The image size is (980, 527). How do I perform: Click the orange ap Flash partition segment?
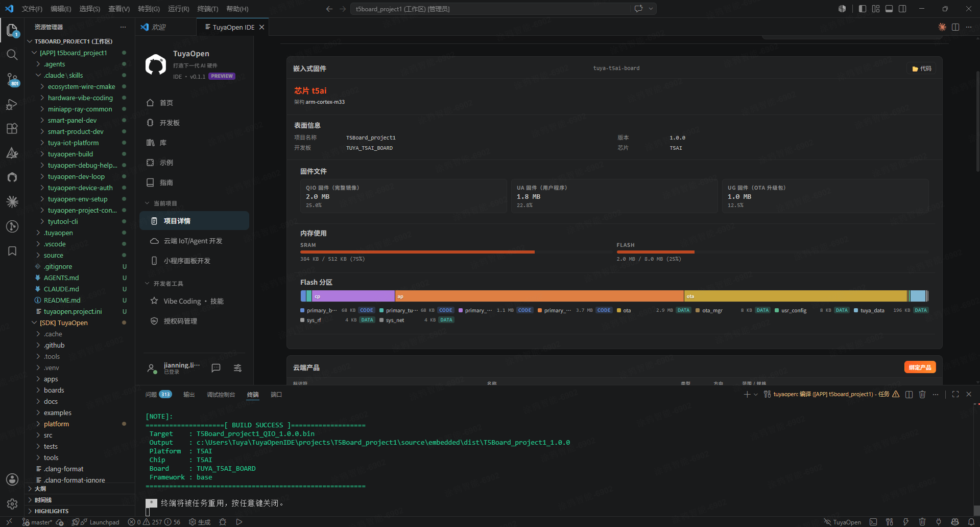click(539, 296)
